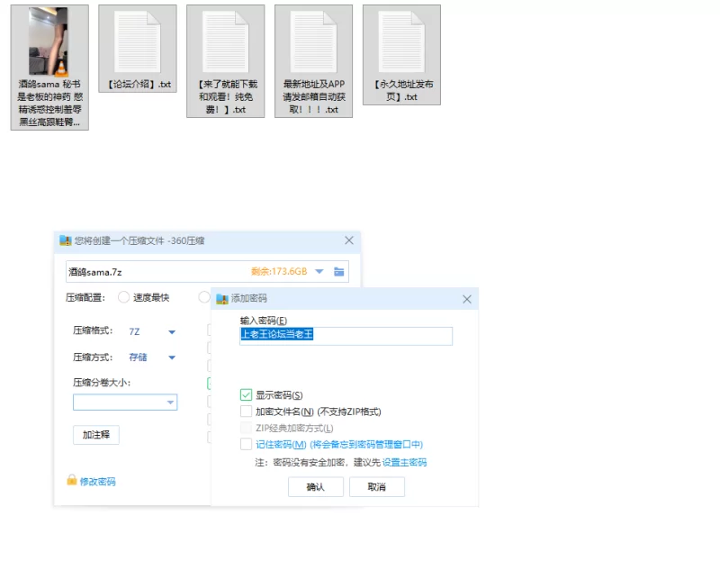Select the 【永久地址发布页】.txt file icon
720x588 pixels.
pyautogui.click(x=401, y=42)
